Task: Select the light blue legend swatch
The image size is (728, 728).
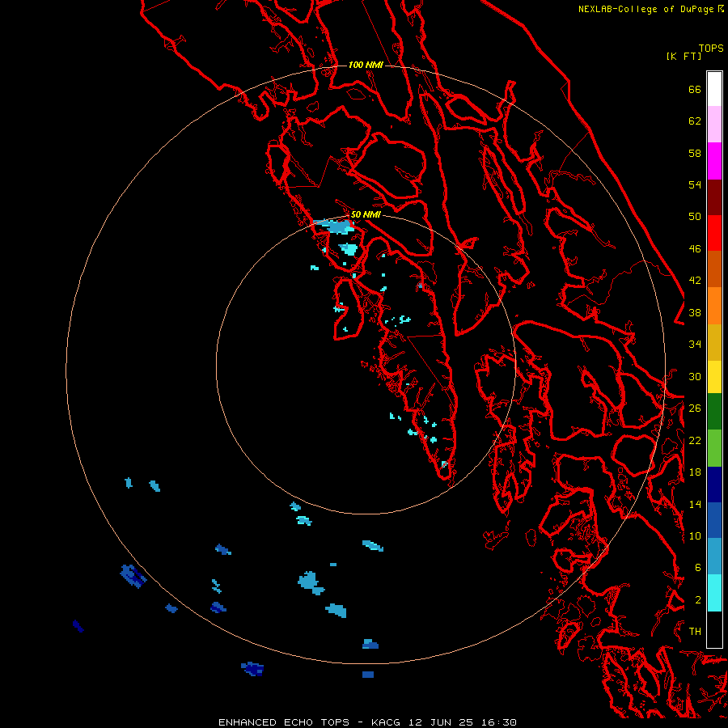Action: coord(714,557)
